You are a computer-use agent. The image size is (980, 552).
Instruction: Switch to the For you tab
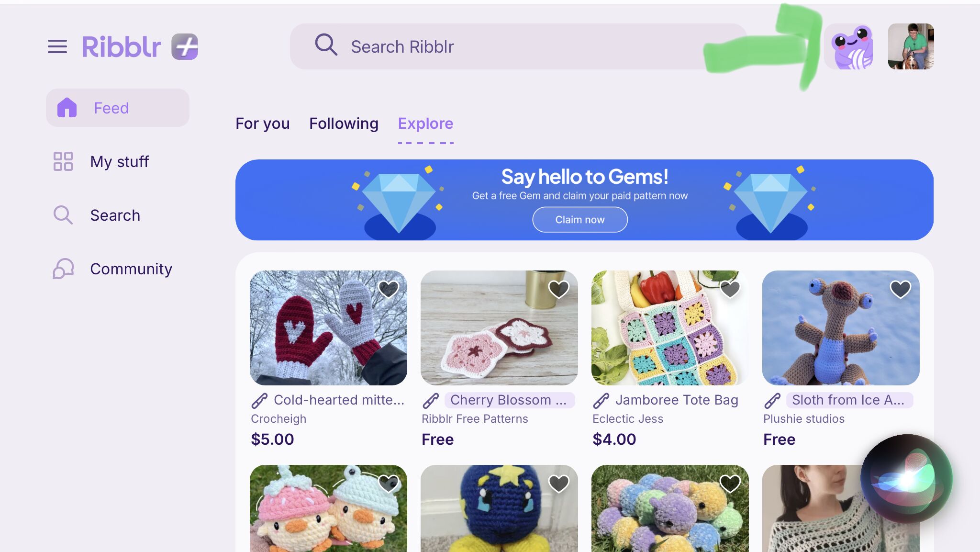[x=263, y=124]
